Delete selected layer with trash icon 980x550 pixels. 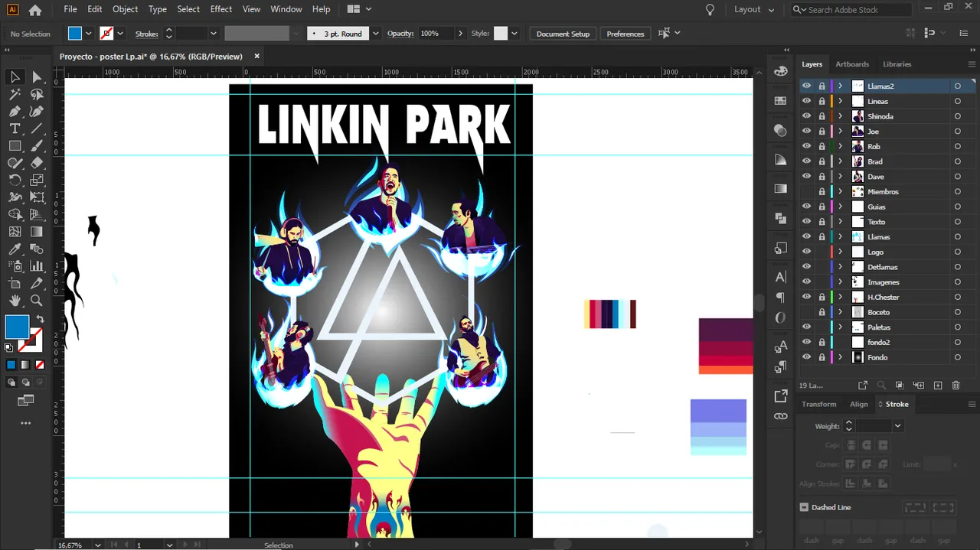click(955, 386)
